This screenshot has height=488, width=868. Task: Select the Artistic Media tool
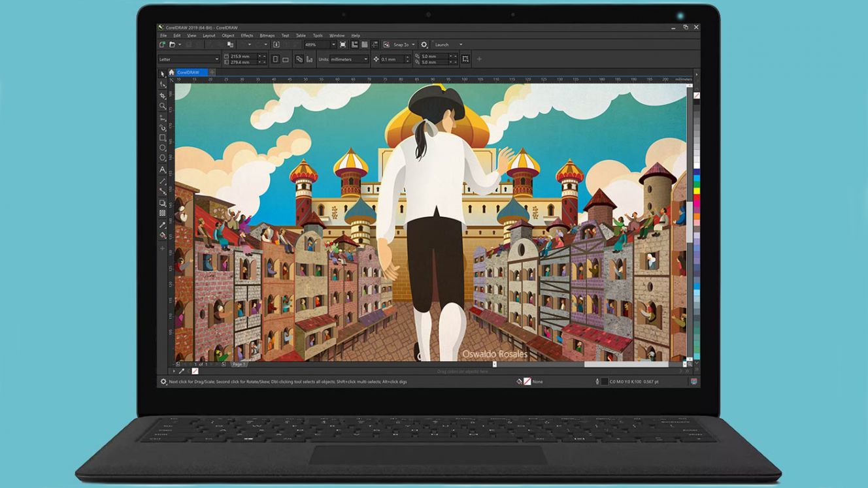163,127
